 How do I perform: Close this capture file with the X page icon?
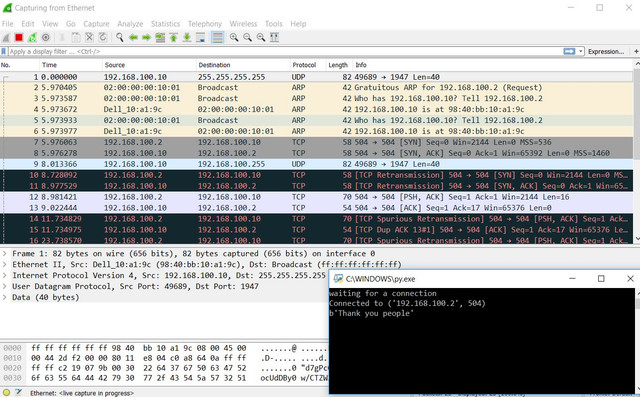click(89, 38)
